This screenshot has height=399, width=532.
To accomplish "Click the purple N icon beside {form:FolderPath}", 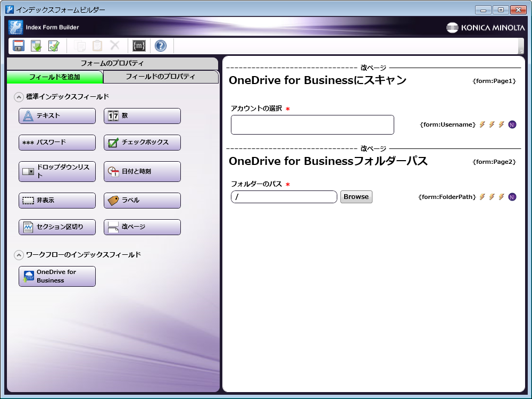I will coord(512,197).
